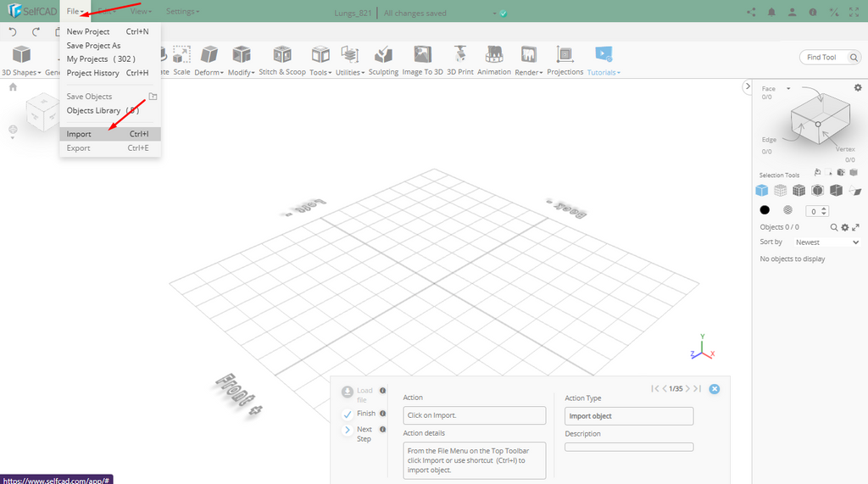The height and width of the screenshot is (484, 868).
Task: Click the Description input field
Action: (629, 447)
